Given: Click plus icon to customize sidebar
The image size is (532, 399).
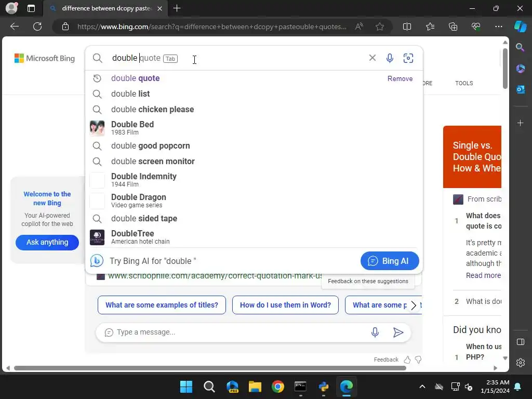Looking at the screenshot, I should coord(520,123).
